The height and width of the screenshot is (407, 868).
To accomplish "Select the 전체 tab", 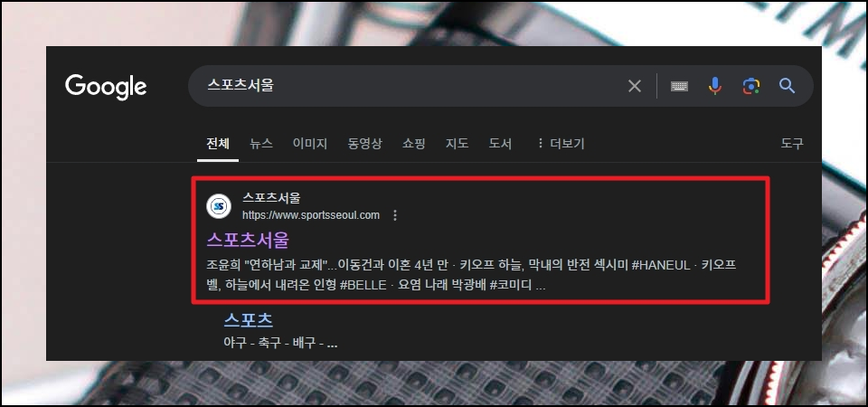I will (218, 144).
